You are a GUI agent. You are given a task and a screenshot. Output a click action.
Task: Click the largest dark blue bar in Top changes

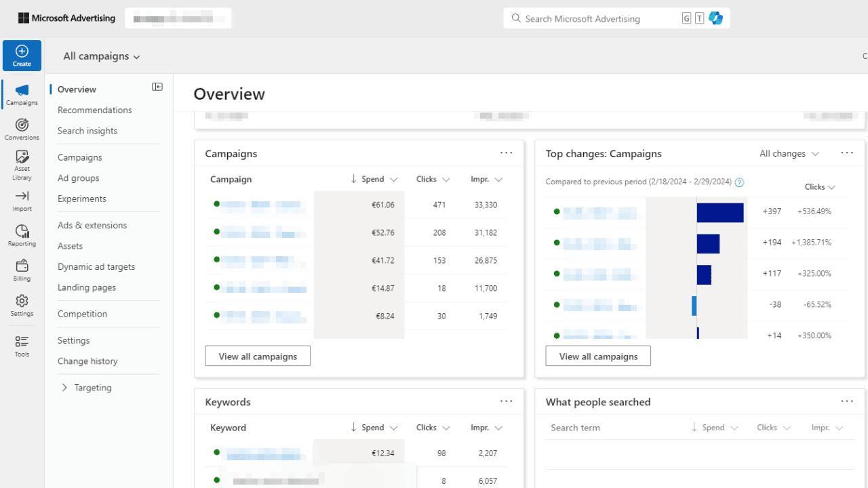pyautogui.click(x=719, y=212)
